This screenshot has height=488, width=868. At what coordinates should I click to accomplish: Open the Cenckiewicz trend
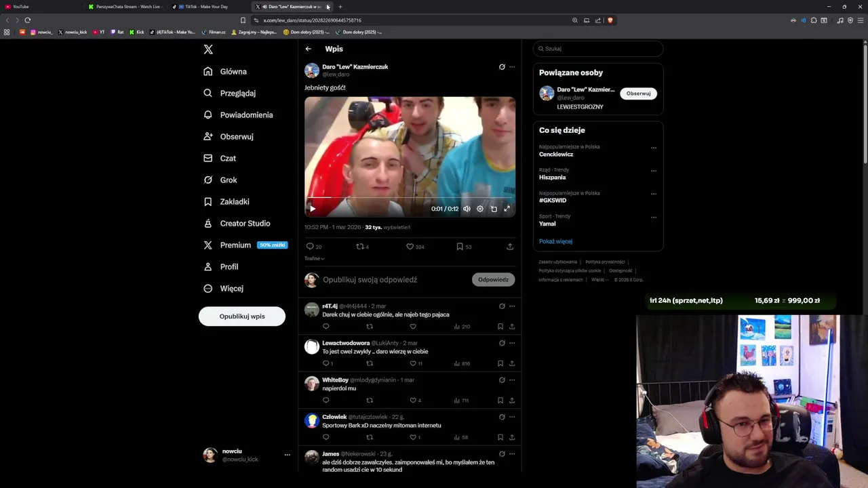[555, 155]
